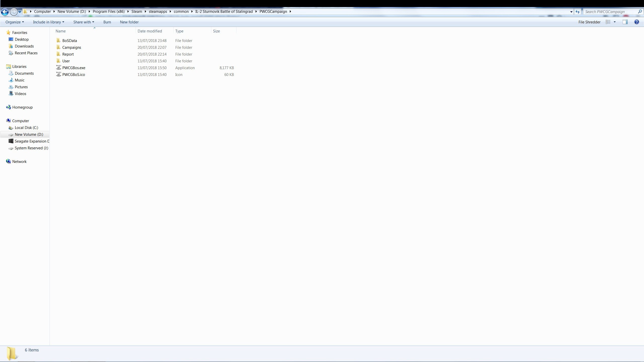Open the view options dropdown arrow
The height and width of the screenshot is (362, 644).
point(615,22)
